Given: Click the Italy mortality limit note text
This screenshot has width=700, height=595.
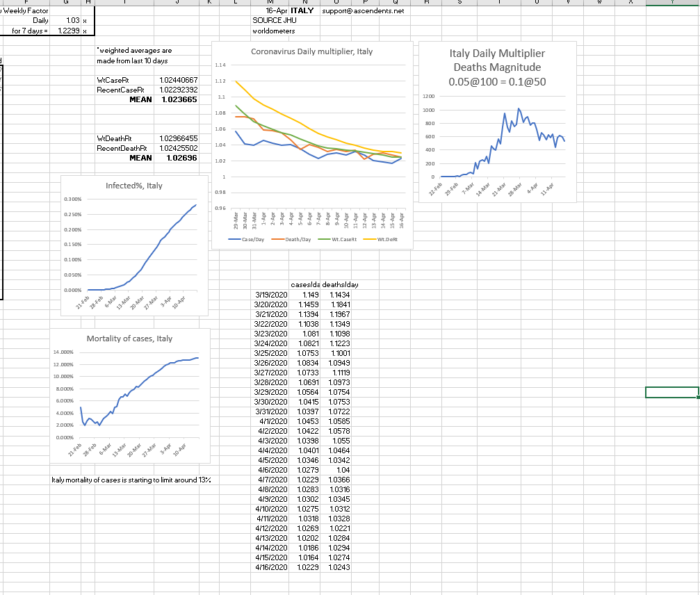Looking at the screenshot, I should click(x=131, y=480).
